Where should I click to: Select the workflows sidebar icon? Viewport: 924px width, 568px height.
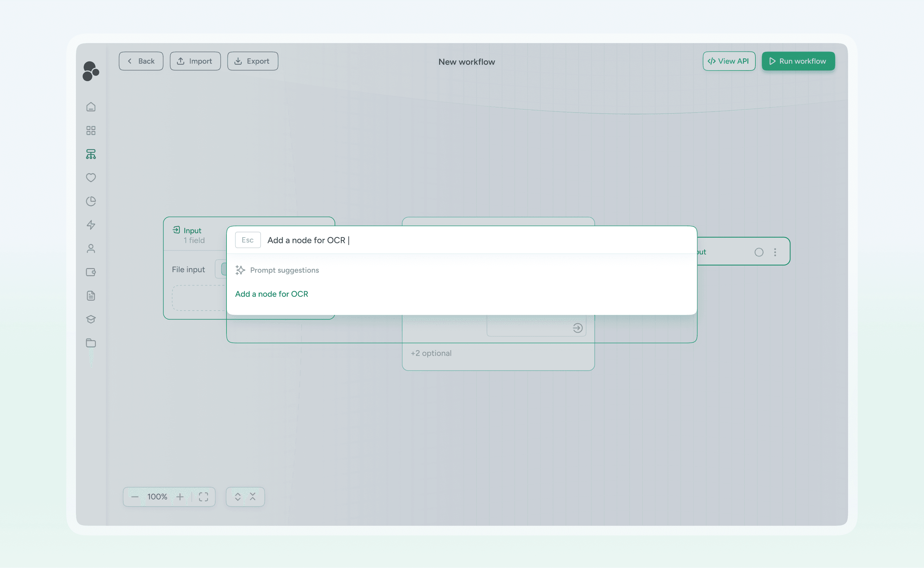pyautogui.click(x=91, y=154)
